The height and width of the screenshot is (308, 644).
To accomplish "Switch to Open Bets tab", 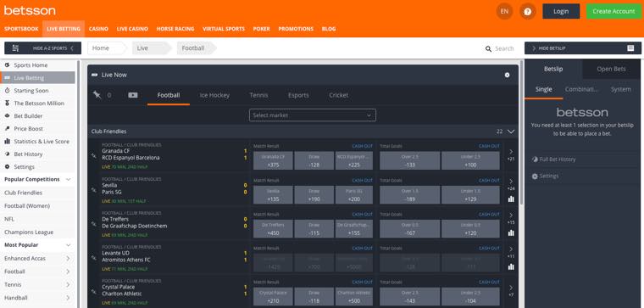I will (x=611, y=69).
